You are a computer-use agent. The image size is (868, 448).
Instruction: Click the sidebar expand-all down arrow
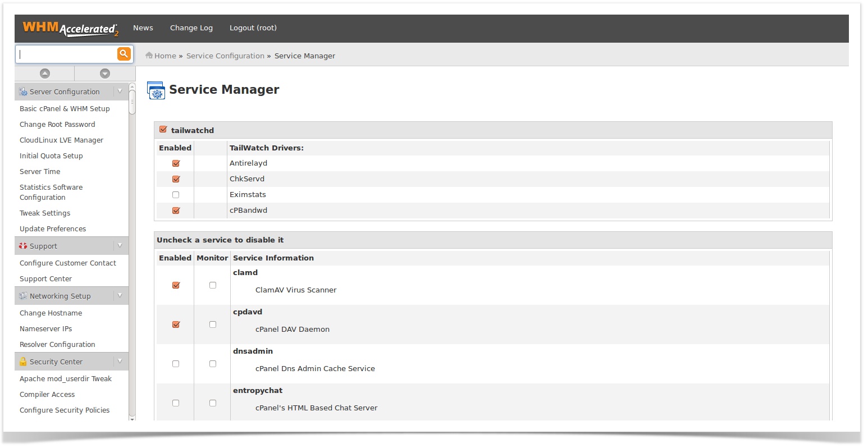tap(104, 74)
